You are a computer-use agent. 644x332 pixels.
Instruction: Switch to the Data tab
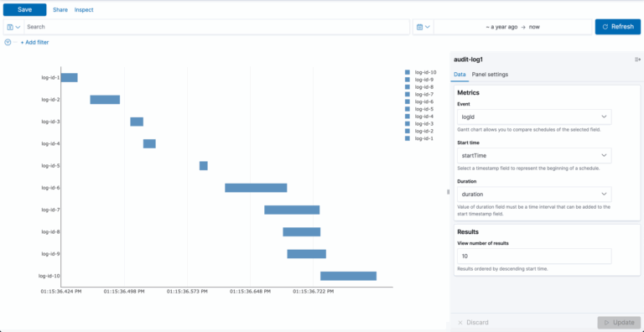pyautogui.click(x=460, y=75)
